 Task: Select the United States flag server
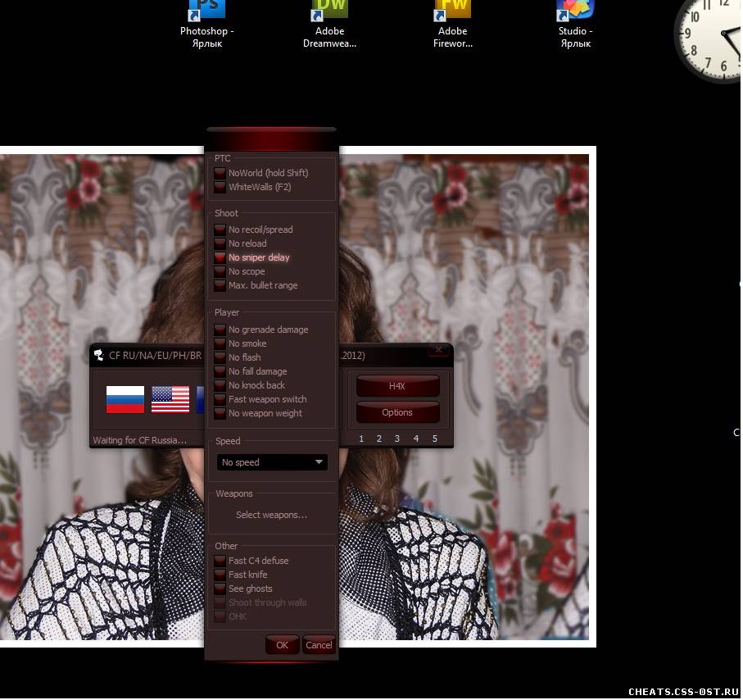(x=170, y=399)
